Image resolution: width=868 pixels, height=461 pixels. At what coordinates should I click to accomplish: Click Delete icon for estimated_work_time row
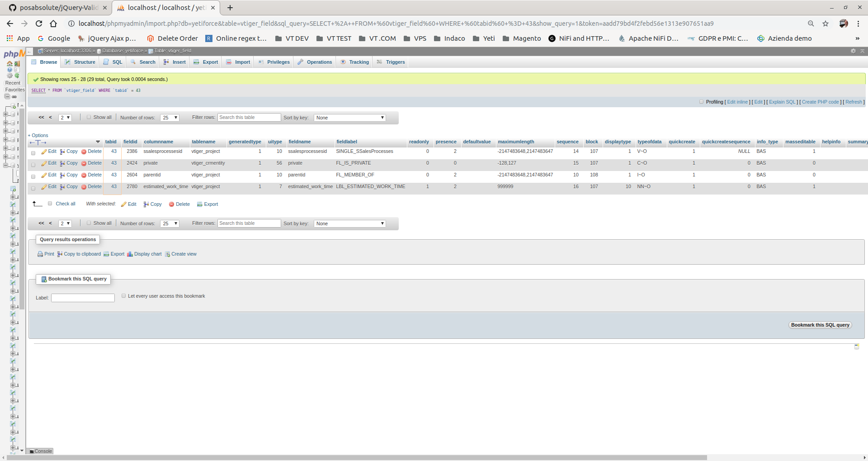point(84,187)
